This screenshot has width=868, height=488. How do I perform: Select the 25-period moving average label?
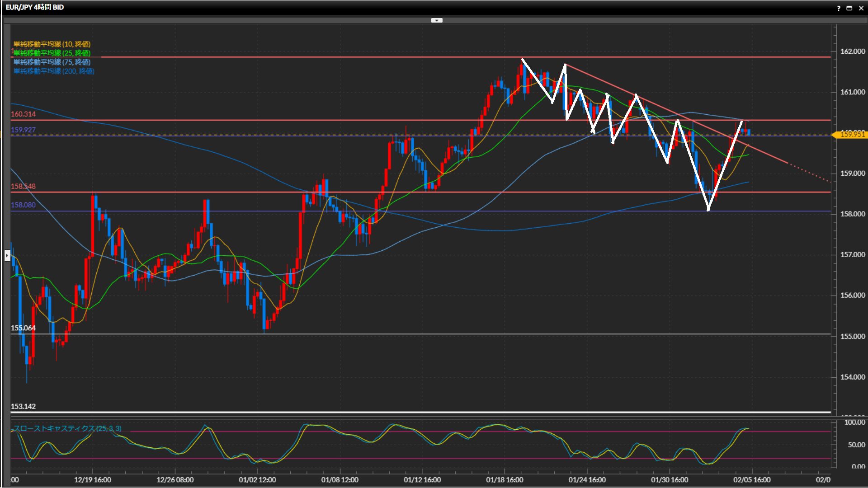(x=52, y=53)
